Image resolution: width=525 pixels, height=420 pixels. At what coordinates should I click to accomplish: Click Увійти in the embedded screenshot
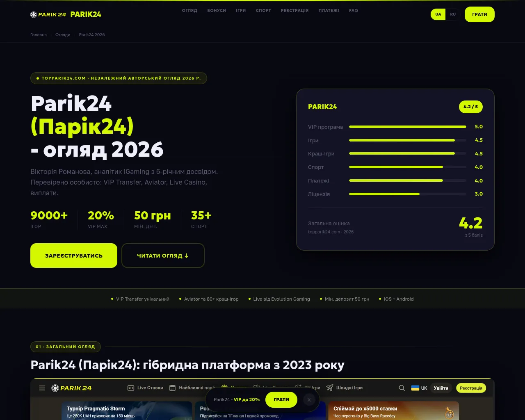[x=441, y=388]
